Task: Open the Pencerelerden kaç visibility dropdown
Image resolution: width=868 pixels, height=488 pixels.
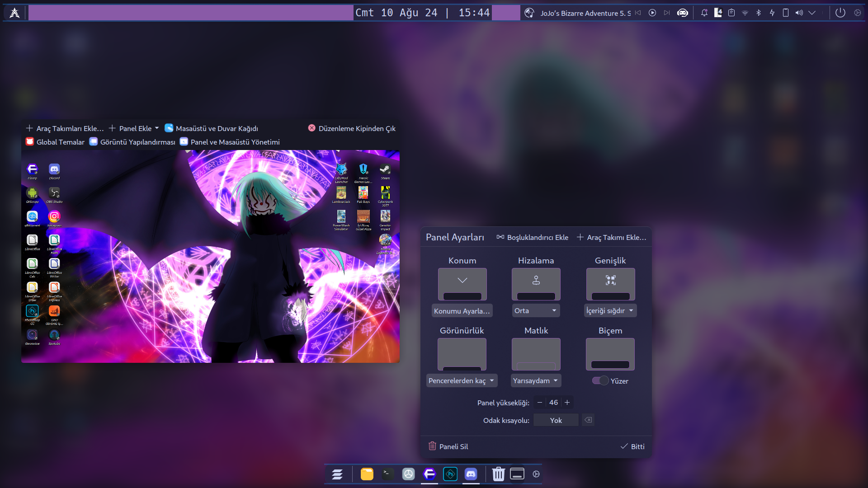Action: click(x=462, y=381)
